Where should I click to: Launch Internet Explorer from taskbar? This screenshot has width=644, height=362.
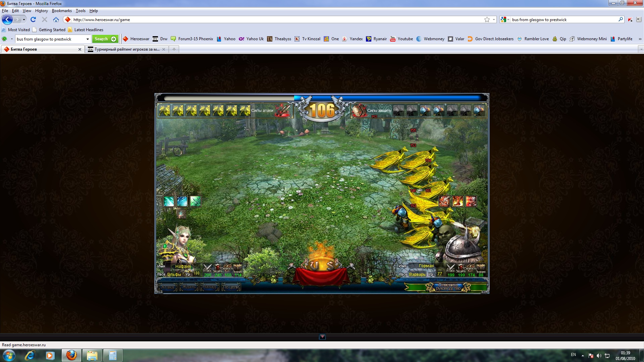[x=30, y=355]
